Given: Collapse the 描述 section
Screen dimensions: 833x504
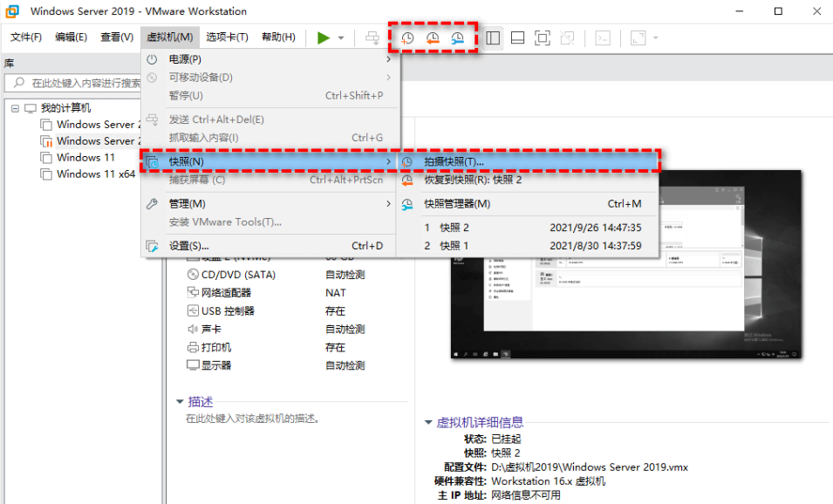Looking at the screenshot, I should coord(180,402).
